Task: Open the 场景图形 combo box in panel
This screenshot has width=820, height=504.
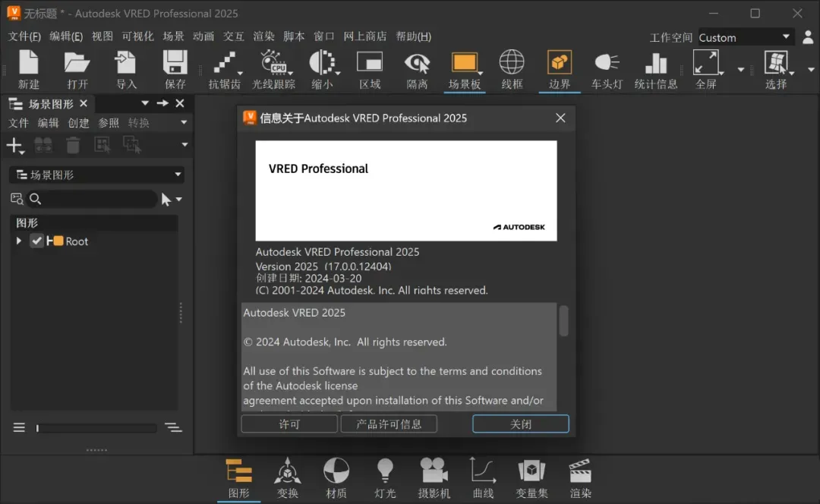Action: tap(96, 175)
